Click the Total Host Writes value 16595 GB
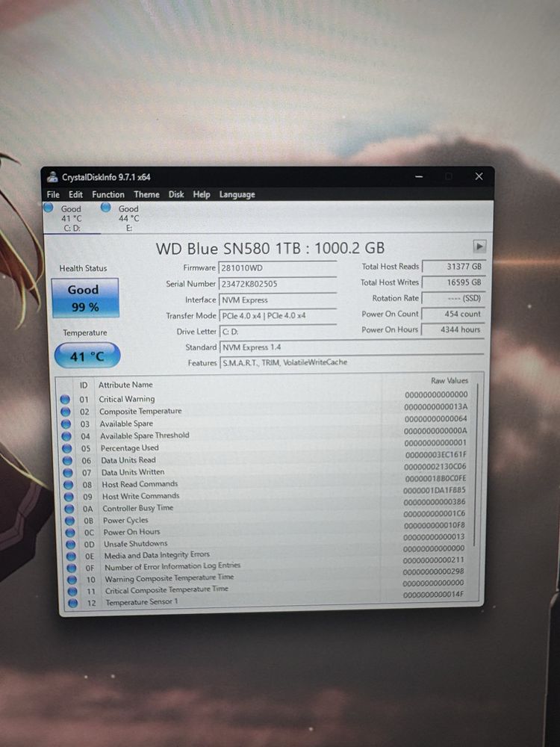The image size is (560, 747). (453, 282)
